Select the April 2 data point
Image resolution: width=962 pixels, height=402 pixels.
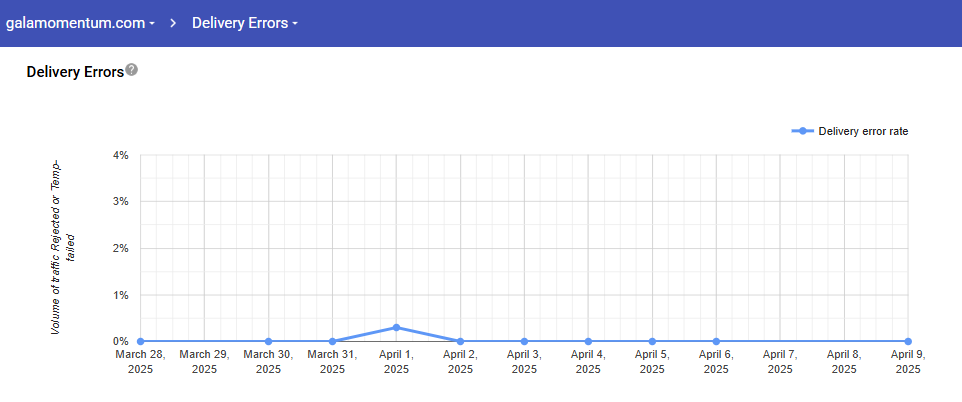tap(460, 341)
